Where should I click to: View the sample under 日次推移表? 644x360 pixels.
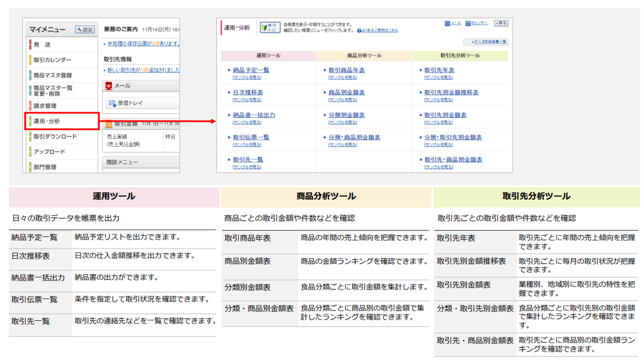click(246, 100)
